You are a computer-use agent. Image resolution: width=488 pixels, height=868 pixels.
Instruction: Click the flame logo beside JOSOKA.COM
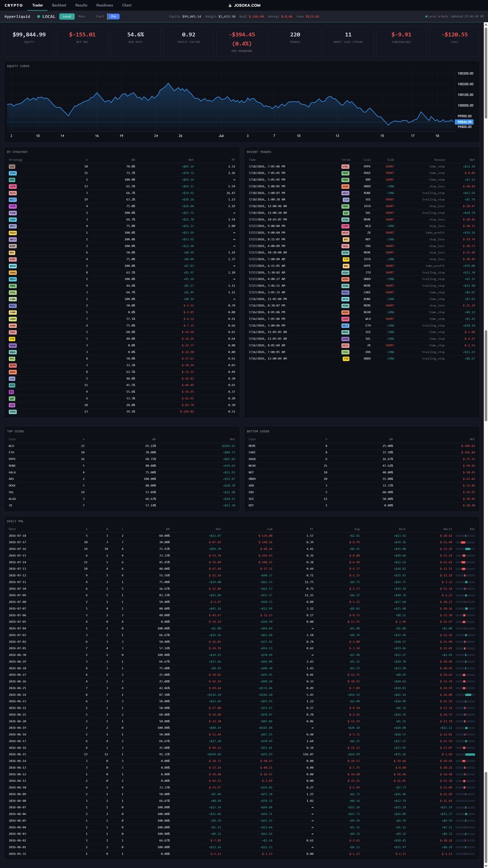click(x=230, y=5)
